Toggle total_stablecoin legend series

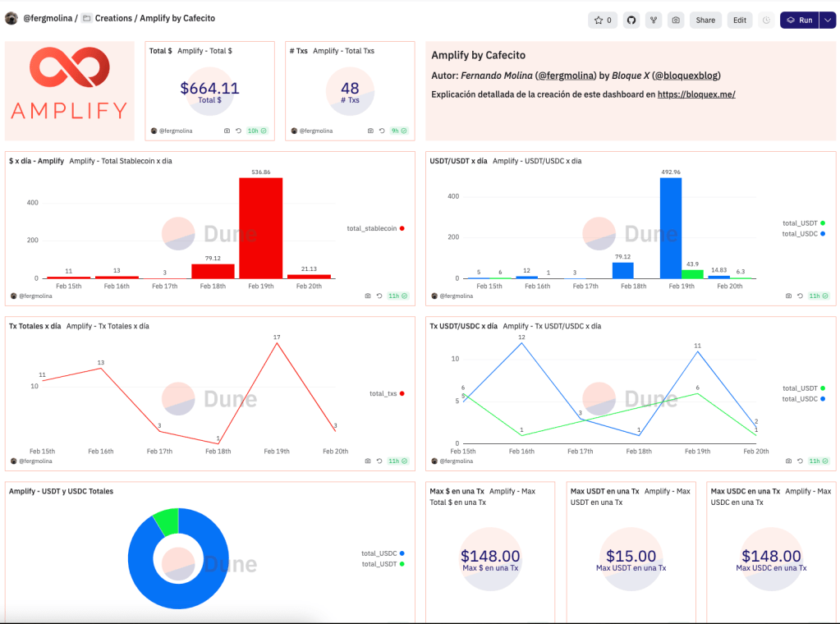coord(375,228)
